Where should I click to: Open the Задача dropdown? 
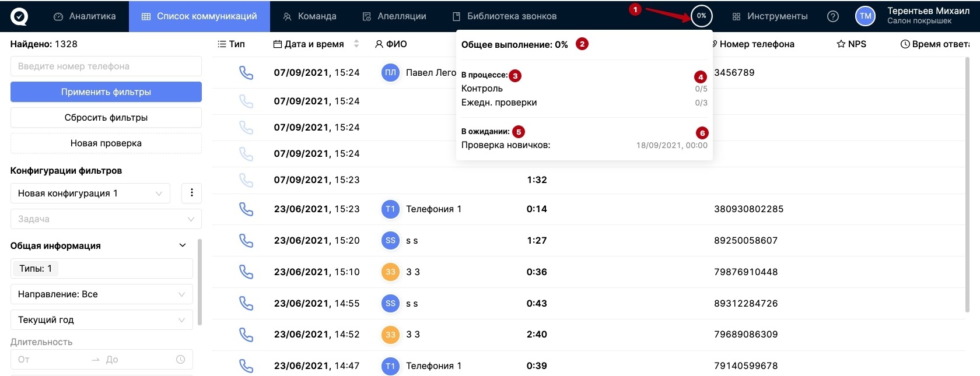[x=106, y=219]
